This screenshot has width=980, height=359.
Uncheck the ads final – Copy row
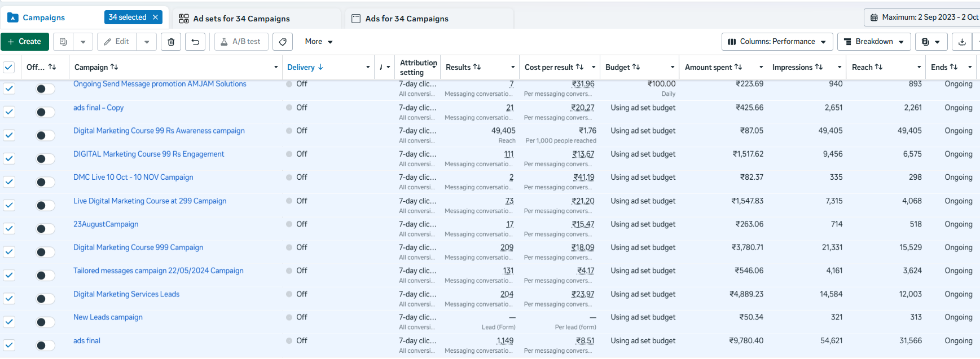point(9,112)
